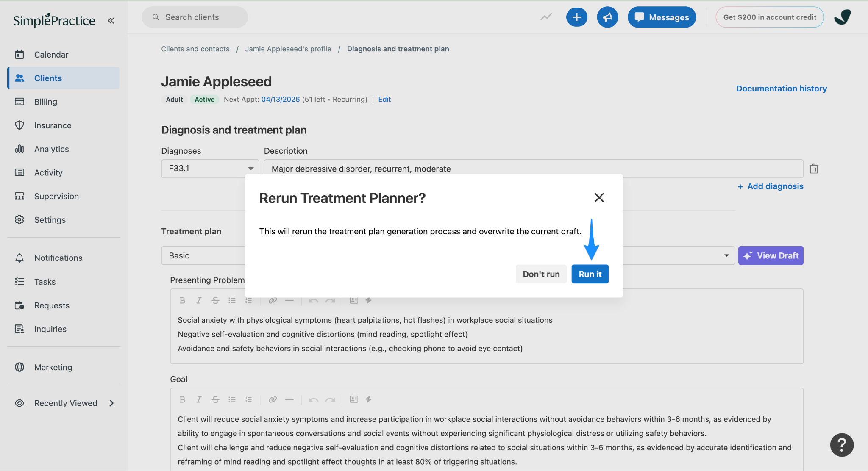Insert numbered list in Goal editor

tap(248, 399)
